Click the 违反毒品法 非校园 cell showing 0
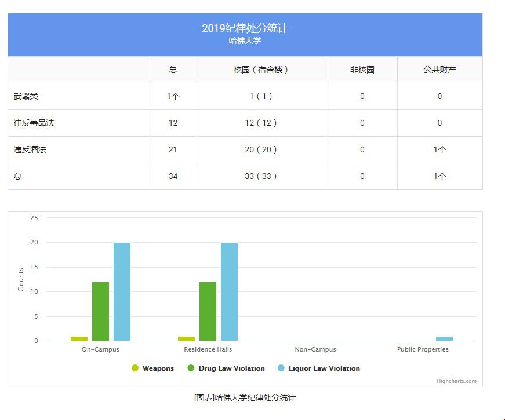 [x=362, y=123]
